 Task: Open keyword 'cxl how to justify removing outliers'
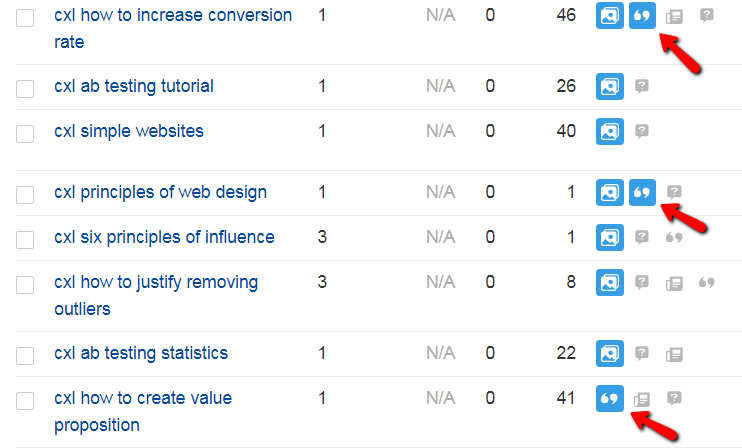(156, 295)
